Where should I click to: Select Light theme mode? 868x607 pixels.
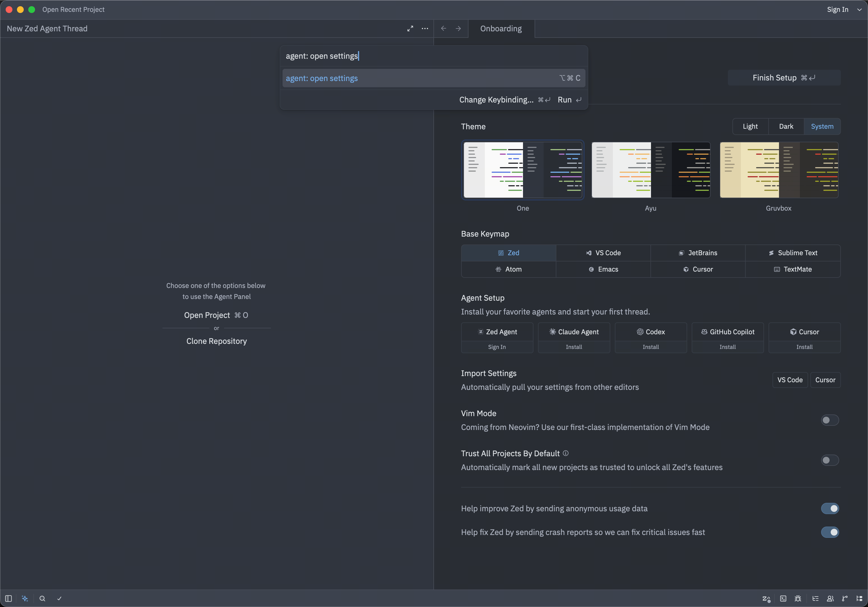[750, 126]
